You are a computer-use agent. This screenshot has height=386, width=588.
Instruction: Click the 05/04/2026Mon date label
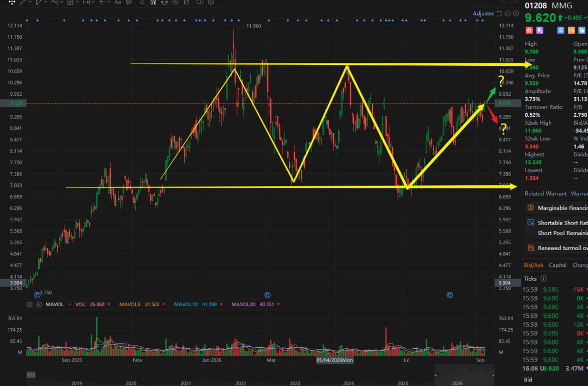pyautogui.click(x=335, y=360)
